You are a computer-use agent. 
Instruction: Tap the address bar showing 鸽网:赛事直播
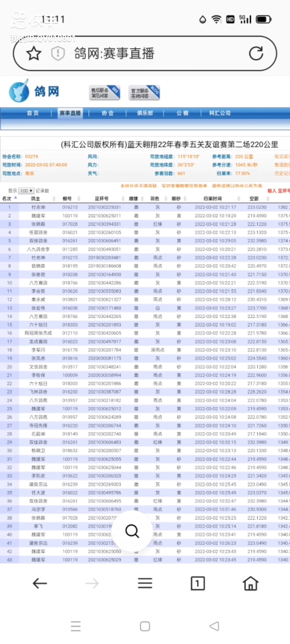click(x=145, y=53)
